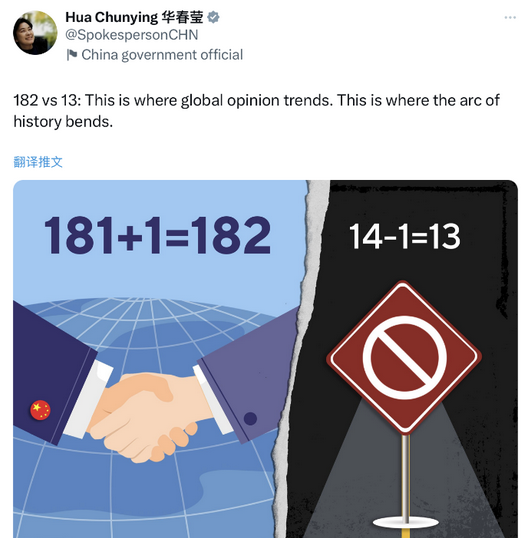This screenshot has width=532, height=538.
Task: Open the Hua Chunying 华春莹 display name link
Action: (x=134, y=17)
